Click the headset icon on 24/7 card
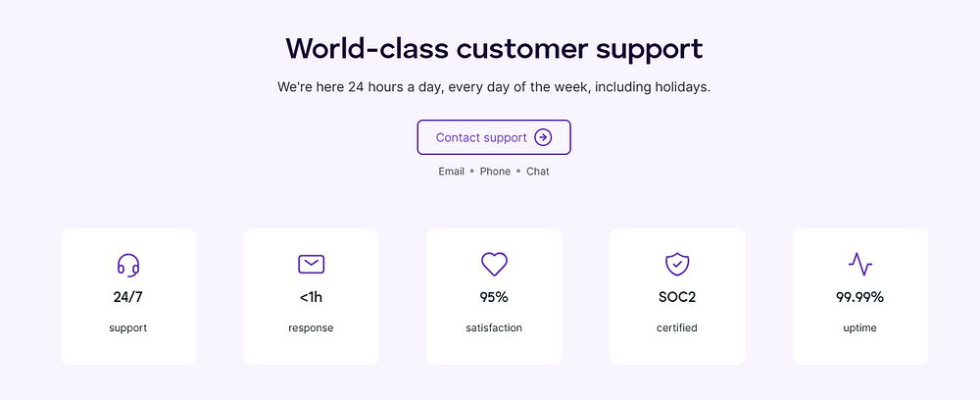980x400 pixels. pos(128,265)
